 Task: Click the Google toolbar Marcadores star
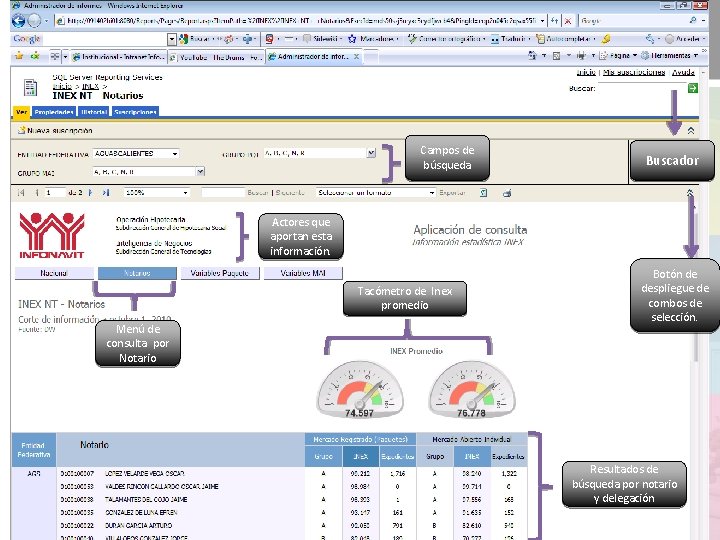coord(352,39)
